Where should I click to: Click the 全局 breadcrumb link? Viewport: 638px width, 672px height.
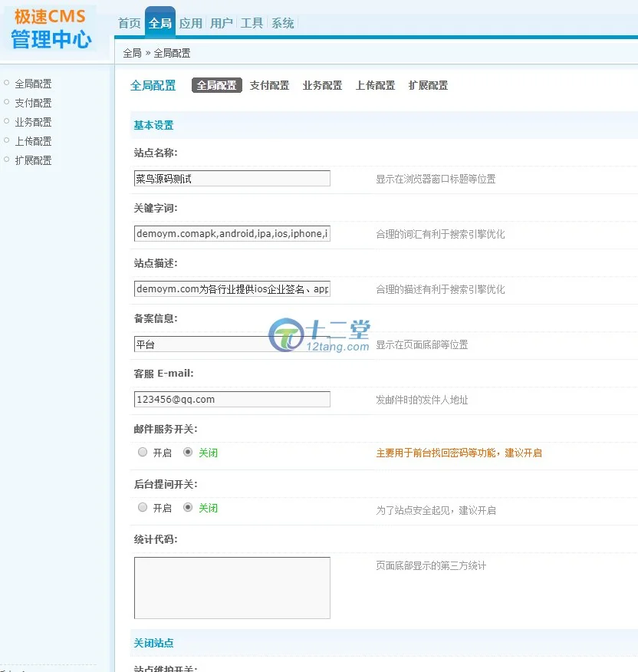tap(132, 53)
